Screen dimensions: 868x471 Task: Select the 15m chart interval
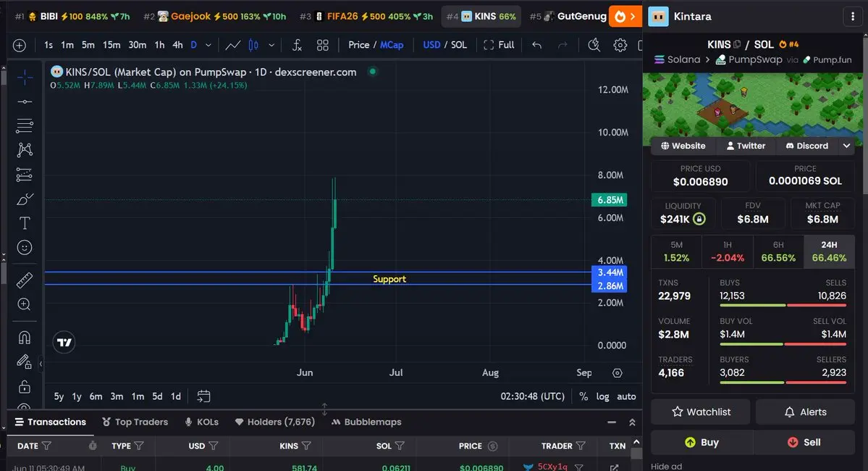point(111,45)
